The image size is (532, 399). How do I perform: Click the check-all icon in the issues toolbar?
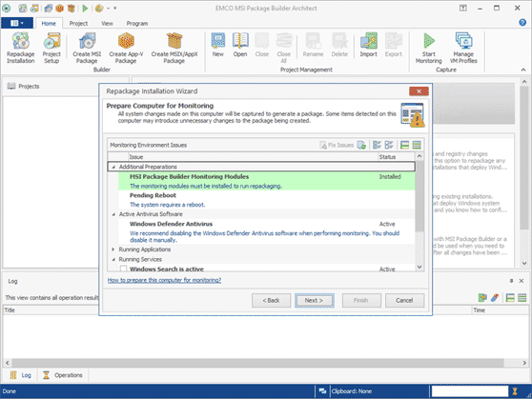point(377,145)
